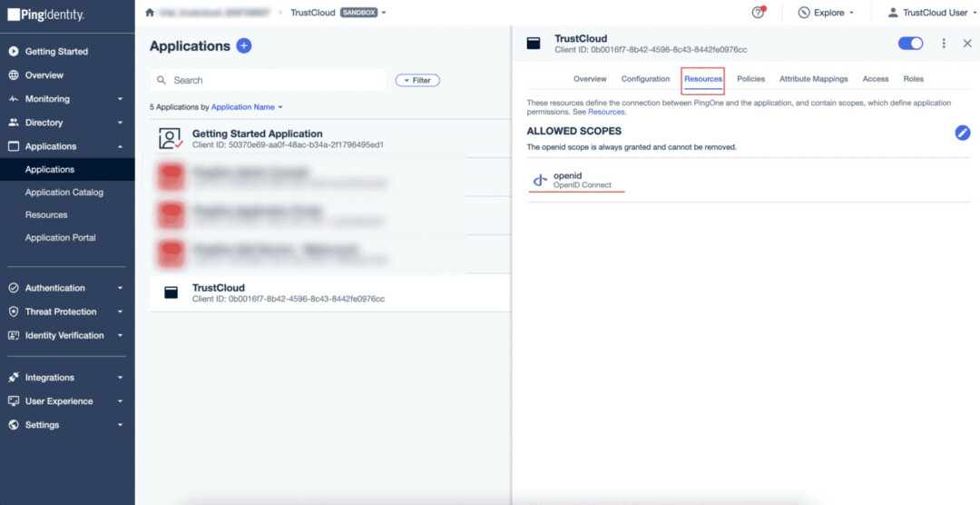The height and width of the screenshot is (505, 980).
Task: Click the Directory people icon
Action: click(x=14, y=123)
